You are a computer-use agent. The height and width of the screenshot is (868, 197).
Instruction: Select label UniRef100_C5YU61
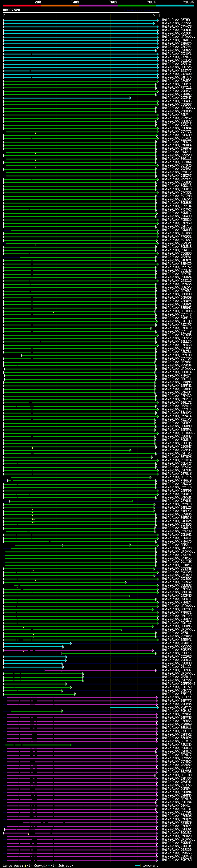[x=177, y=714]
